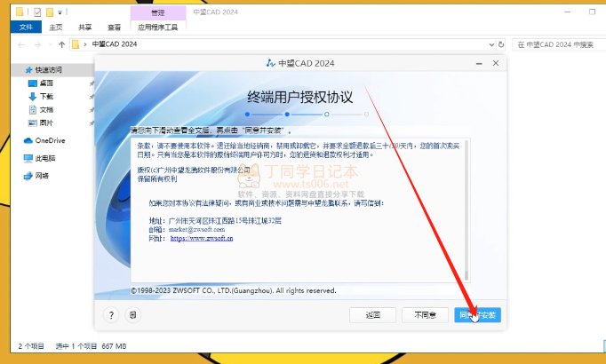Image resolution: width=606 pixels, height=364 pixels.
Task: Click the 2 个项目 status bar text
Action: tap(31, 346)
